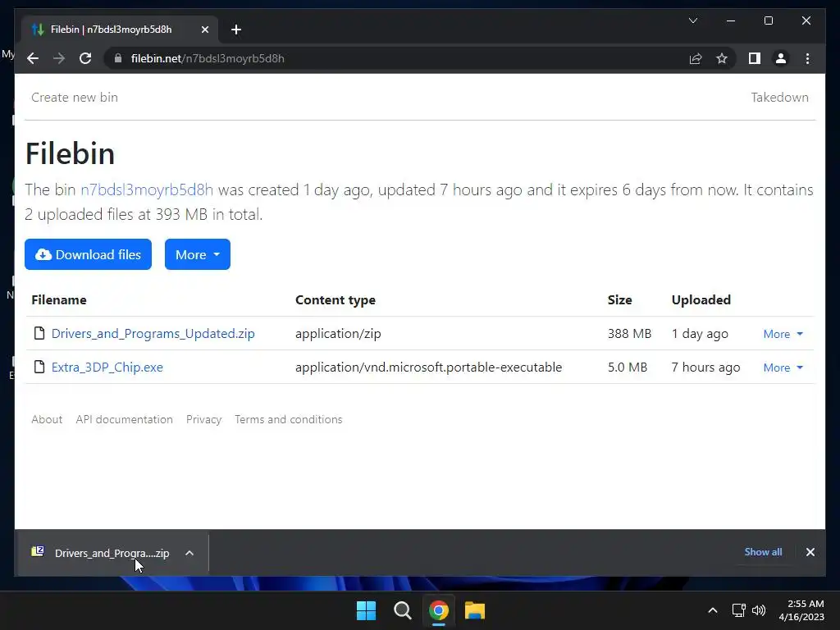The width and height of the screenshot is (840, 630).
Task: Click the 5.0 MB size cell
Action: coord(628,367)
